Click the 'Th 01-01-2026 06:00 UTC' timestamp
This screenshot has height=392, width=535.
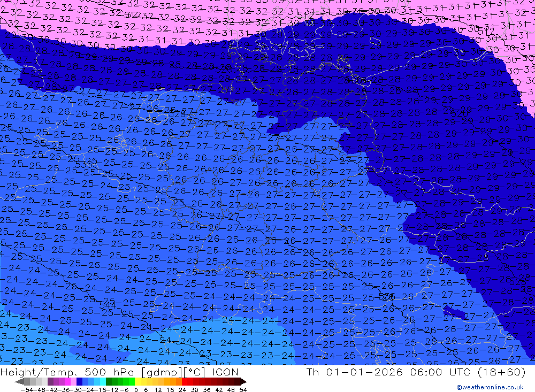(388, 372)
